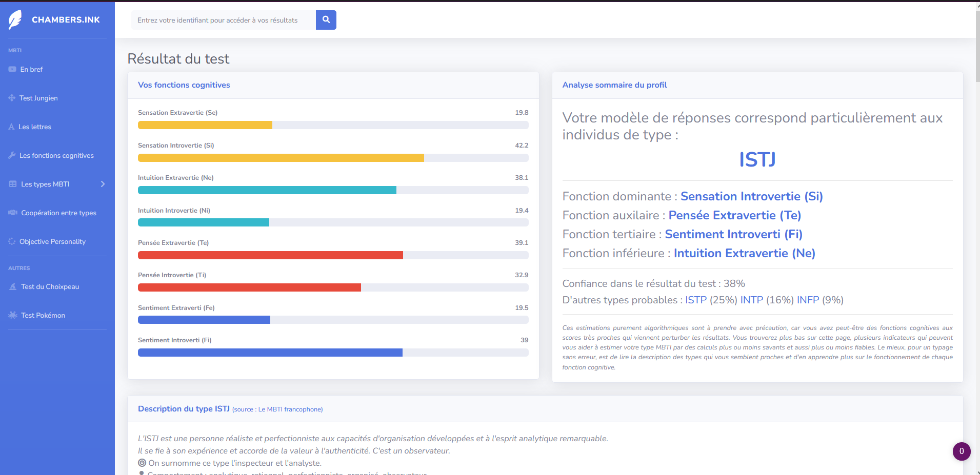Viewport: 980px width, 475px height.
Task: Click the large ISTJ type heading
Action: click(x=757, y=159)
